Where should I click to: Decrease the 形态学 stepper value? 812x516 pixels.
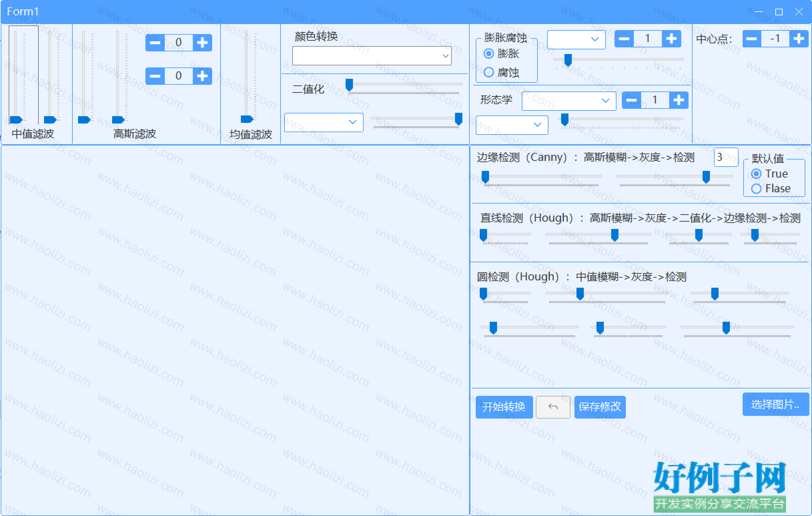pyautogui.click(x=632, y=100)
